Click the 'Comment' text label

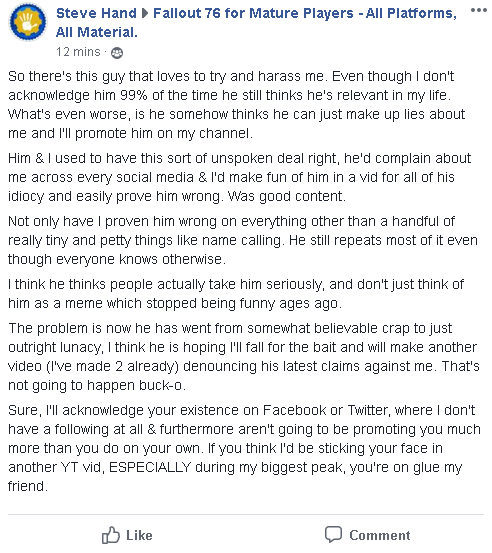pos(380,535)
